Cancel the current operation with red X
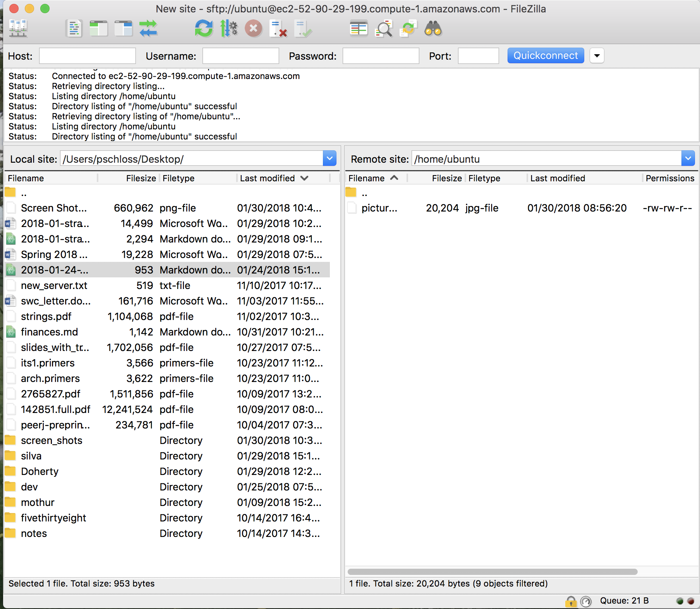700x609 pixels. [254, 29]
